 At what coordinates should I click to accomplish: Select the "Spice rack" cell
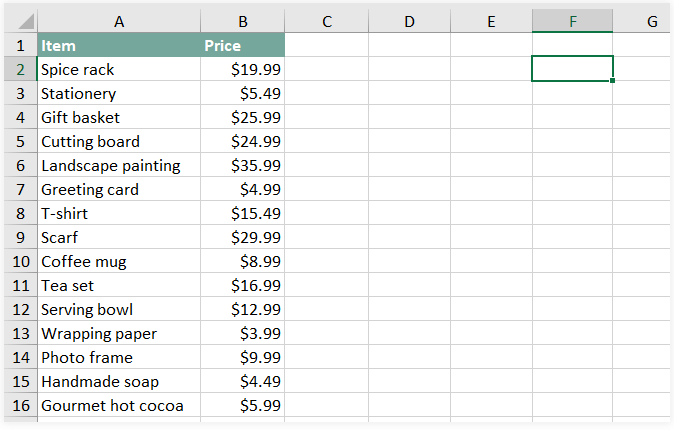pos(119,69)
